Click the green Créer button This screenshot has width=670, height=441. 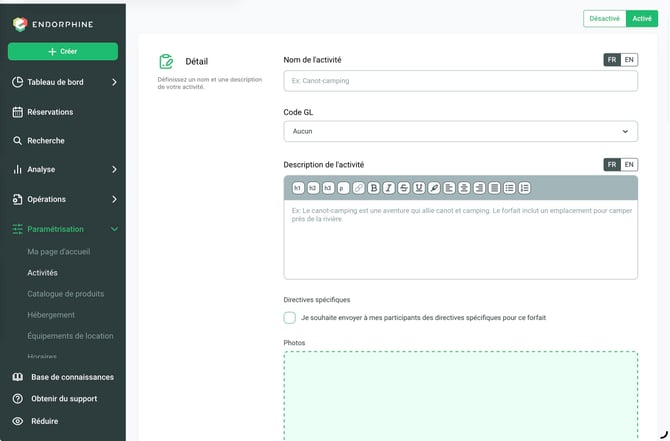coord(63,51)
